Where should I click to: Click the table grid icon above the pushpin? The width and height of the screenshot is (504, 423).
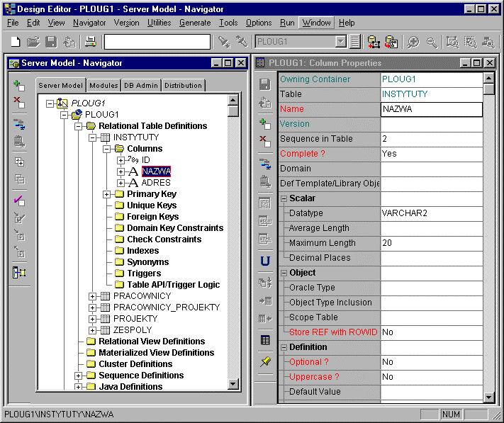(x=265, y=340)
